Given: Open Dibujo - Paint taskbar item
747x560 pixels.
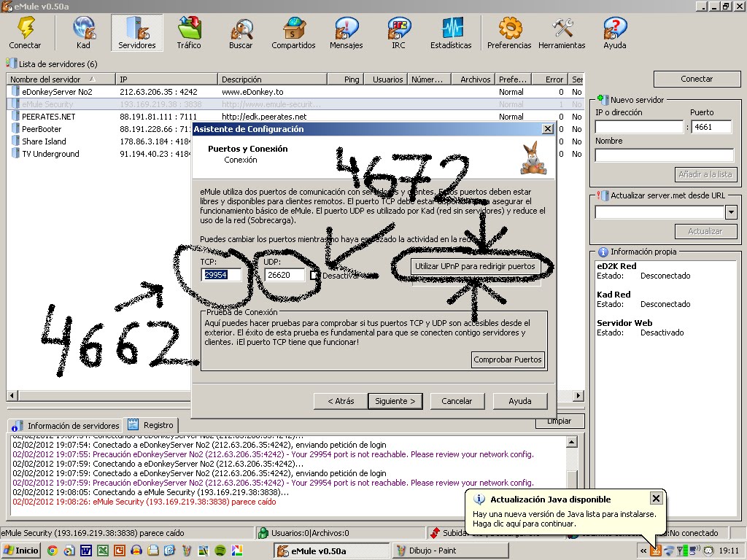Looking at the screenshot, I should pos(451,551).
